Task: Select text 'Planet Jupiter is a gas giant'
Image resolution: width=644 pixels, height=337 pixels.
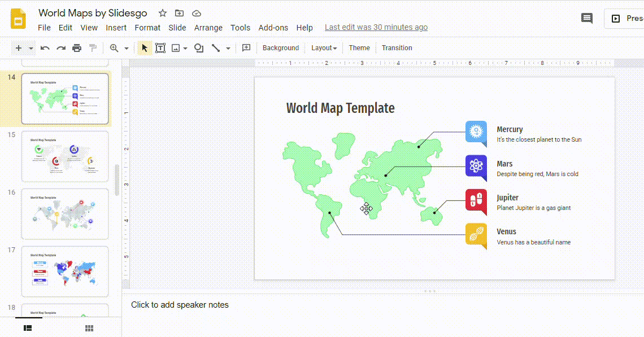Action: (x=533, y=208)
